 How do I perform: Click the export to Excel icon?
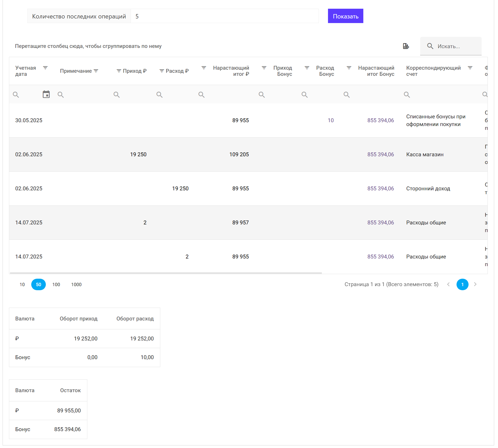tap(406, 46)
